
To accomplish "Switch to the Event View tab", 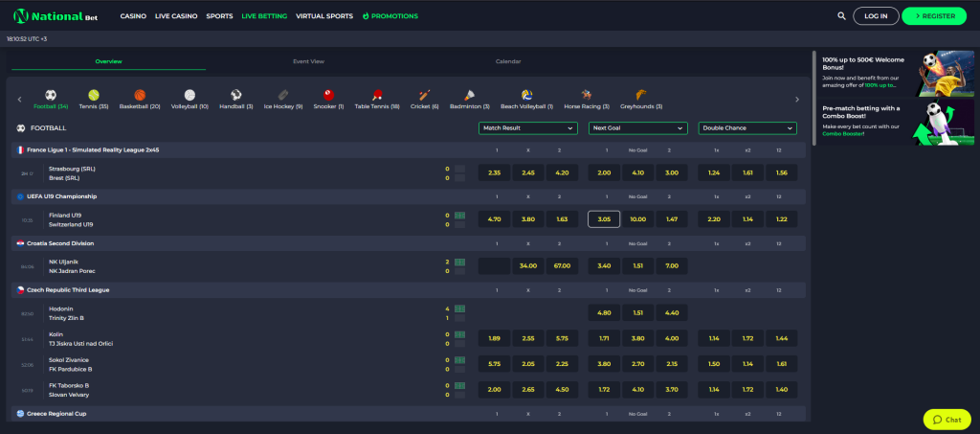I will click(308, 61).
